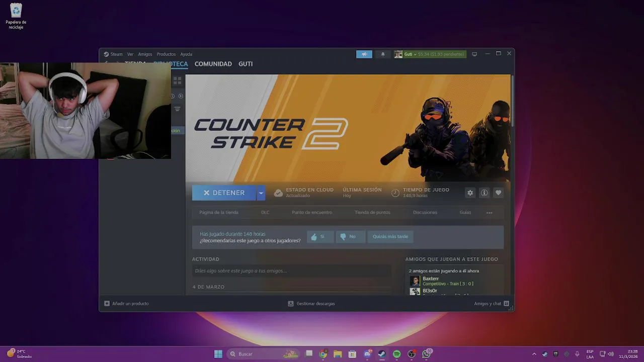
Task: Open Steam notifications bell
Action: (x=383, y=54)
